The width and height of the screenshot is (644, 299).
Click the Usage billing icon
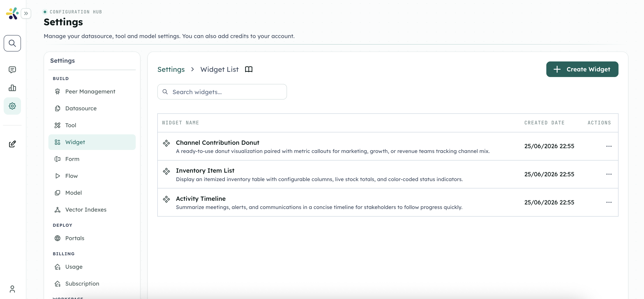coord(57,267)
